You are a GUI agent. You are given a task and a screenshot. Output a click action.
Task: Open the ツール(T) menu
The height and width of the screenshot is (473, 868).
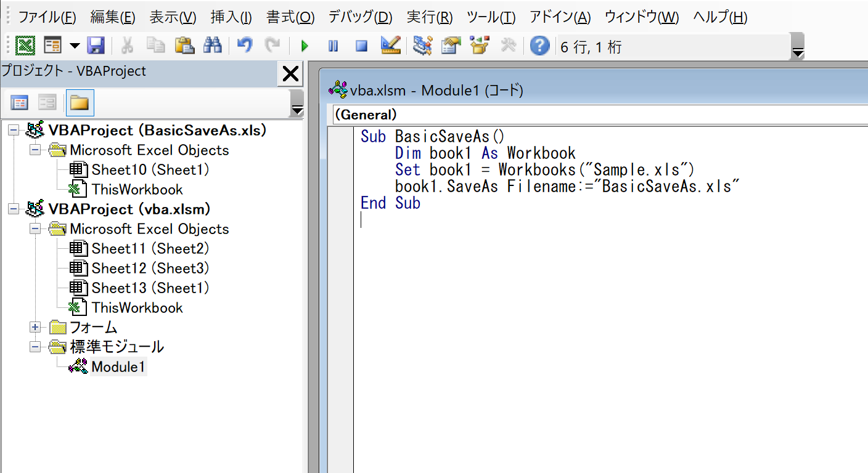click(x=491, y=17)
